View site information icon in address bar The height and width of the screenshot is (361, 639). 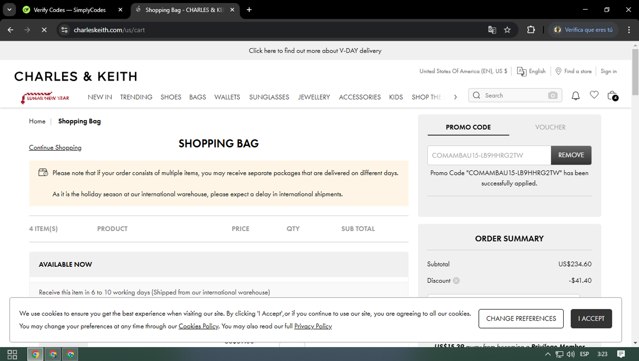click(64, 30)
